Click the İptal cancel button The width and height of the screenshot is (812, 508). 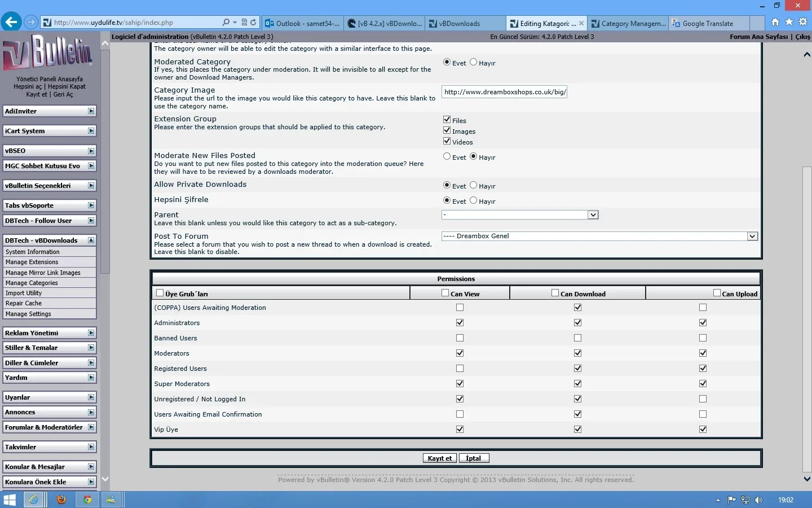pos(474,458)
